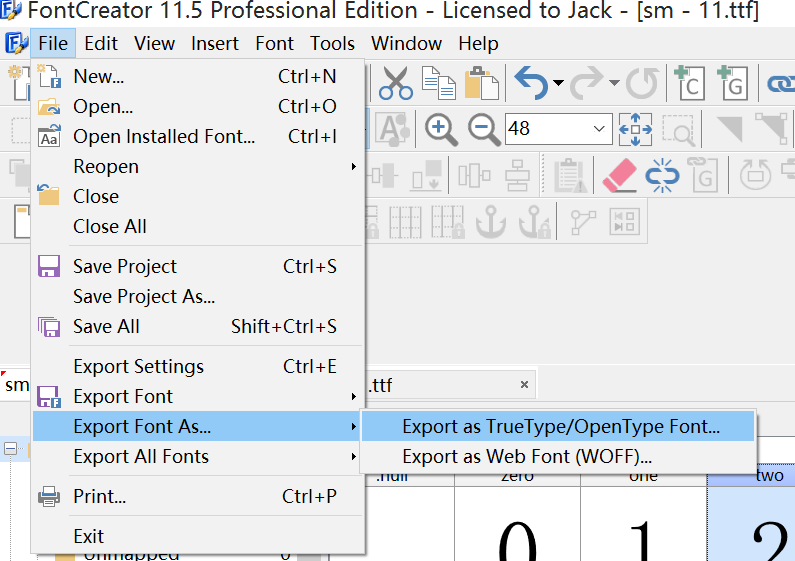795x561 pixels.
Task: Choose Export as TrueType/OpenType Font...
Action: [x=558, y=426]
